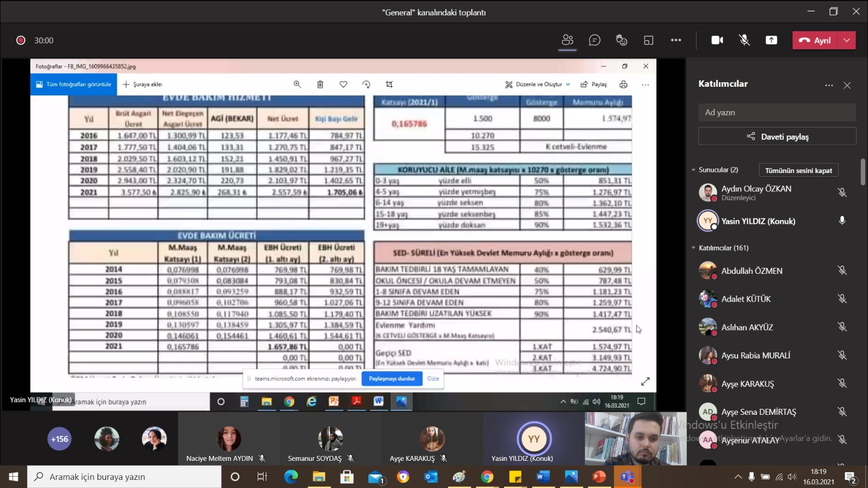Click print icon in Photos toolbar
This screenshot has width=868, height=488.
623,84
